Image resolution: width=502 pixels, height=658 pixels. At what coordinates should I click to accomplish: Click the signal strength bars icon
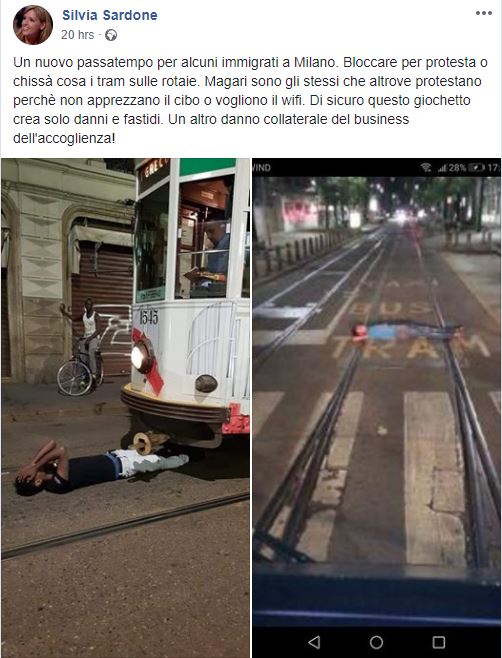[x=442, y=168]
